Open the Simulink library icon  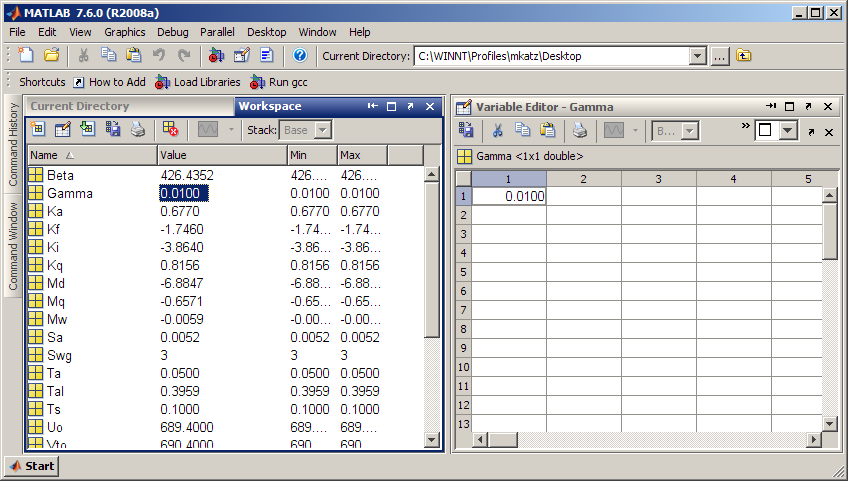(x=216, y=56)
